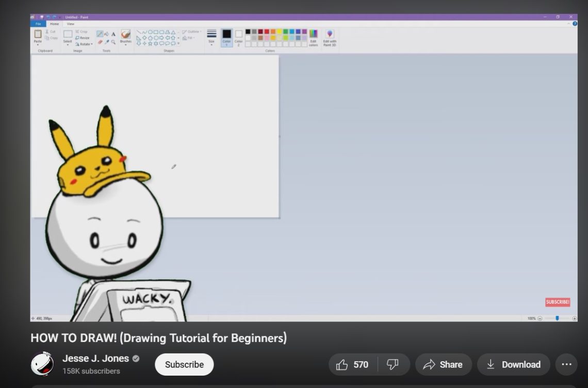Image resolution: width=588 pixels, height=388 pixels.
Task: Open Edit with Paint 3D
Action: click(x=329, y=36)
